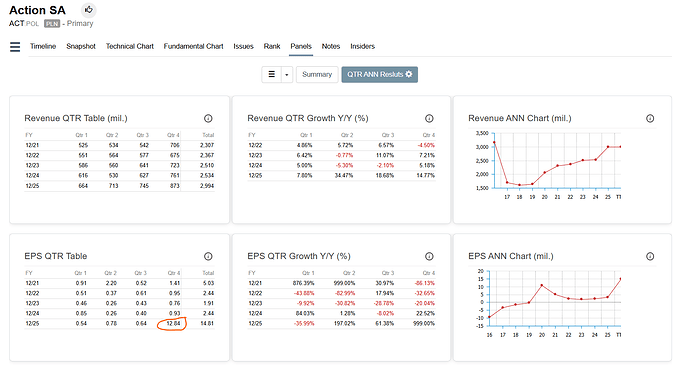This screenshot has width=690, height=365.
Task: Click revenue growth value -4.50%
Action: (x=426, y=145)
